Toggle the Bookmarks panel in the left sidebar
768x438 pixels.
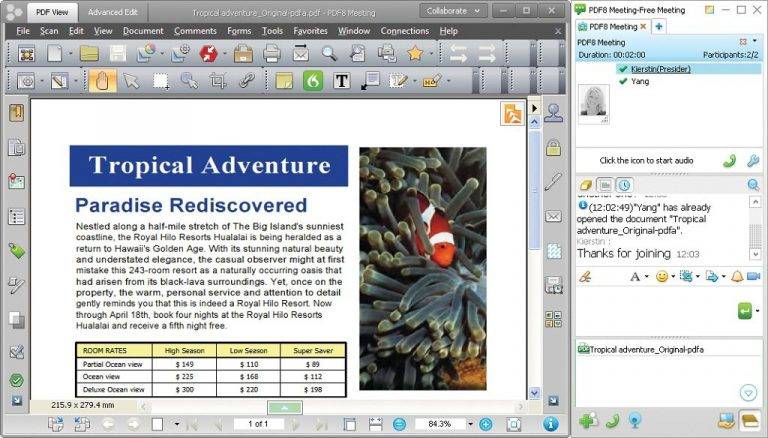pos(17,113)
